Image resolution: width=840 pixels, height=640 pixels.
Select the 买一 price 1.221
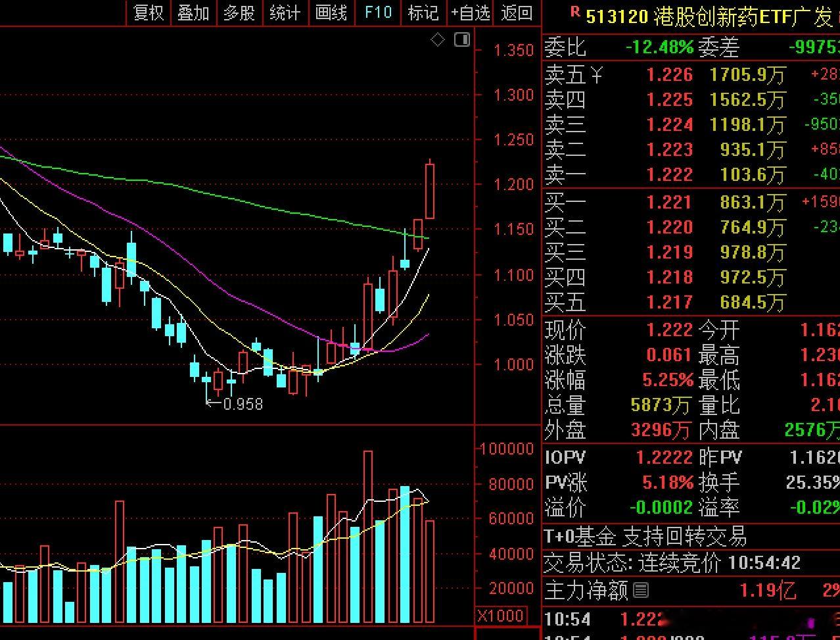669,203
